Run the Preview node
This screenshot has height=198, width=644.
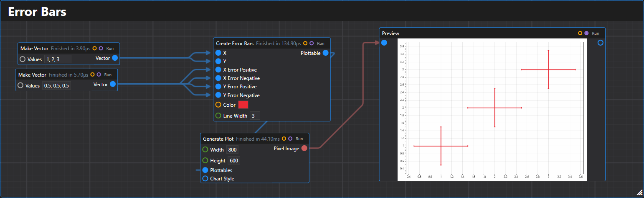click(x=596, y=33)
